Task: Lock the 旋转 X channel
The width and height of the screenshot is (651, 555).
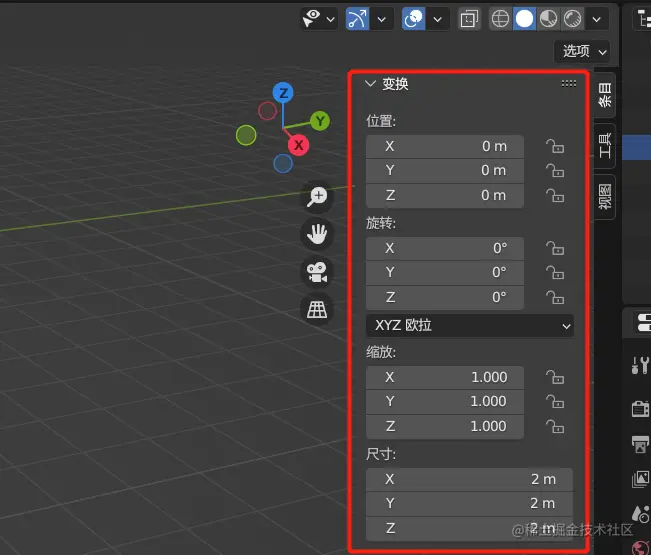Action: point(555,248)
